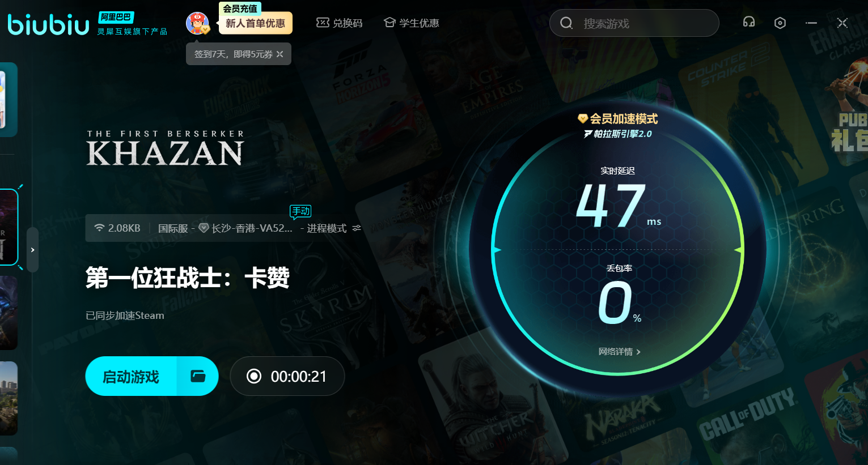Viewport: 868px width, 465px height.
Task: Click the search magnifier icon
Action: (x=566, y=23)
